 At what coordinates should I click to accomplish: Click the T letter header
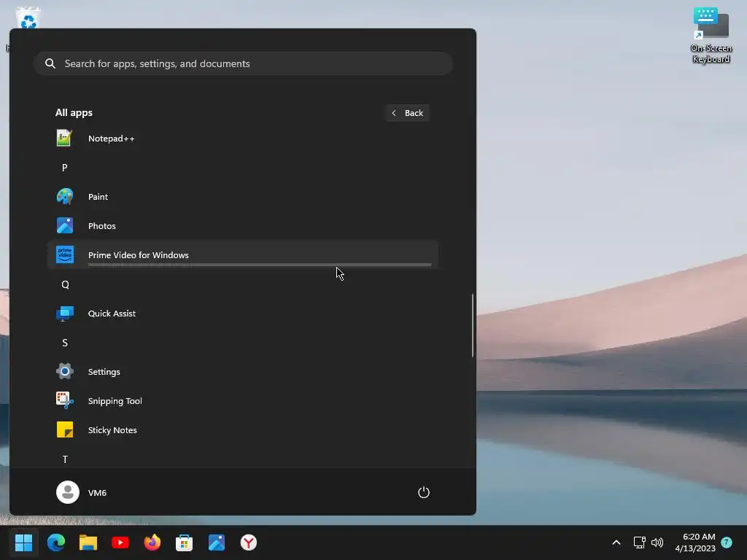[65, 459]
